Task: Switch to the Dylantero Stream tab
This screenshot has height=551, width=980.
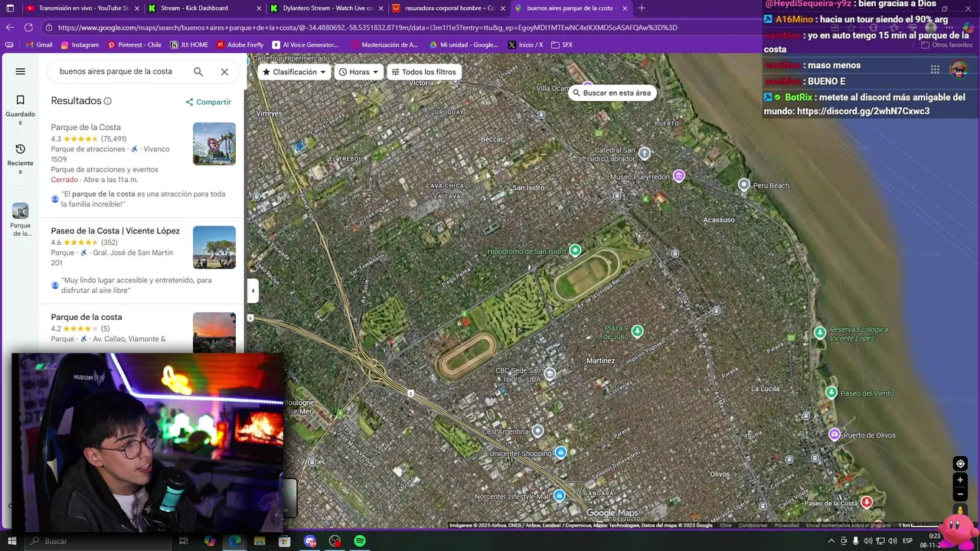Action: click(325, 8)
